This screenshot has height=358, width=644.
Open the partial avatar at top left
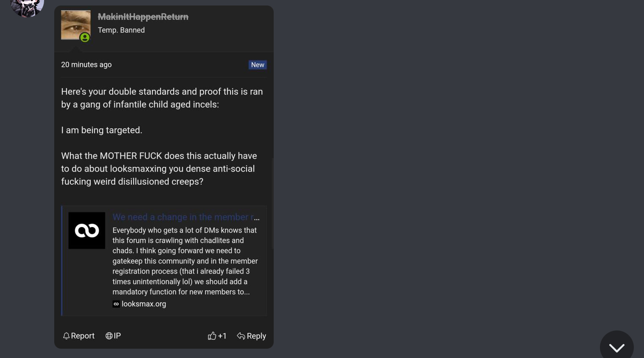27,7
